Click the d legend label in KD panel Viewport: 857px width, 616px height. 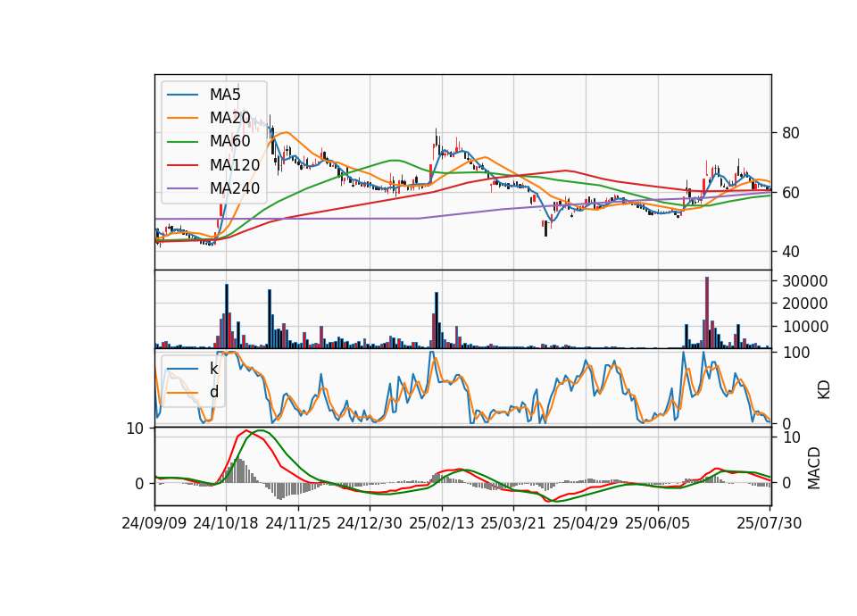(x=213, y=392)
